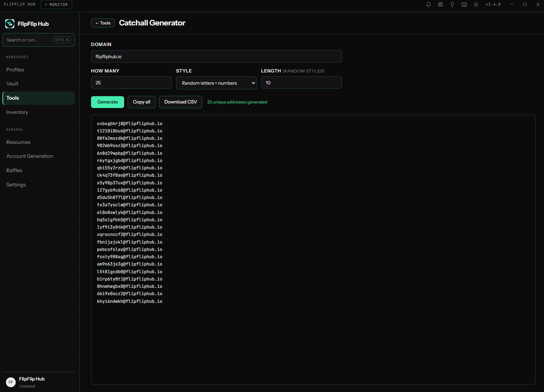
Task: Click the Monitor status button
Action: tap(56, 5)
